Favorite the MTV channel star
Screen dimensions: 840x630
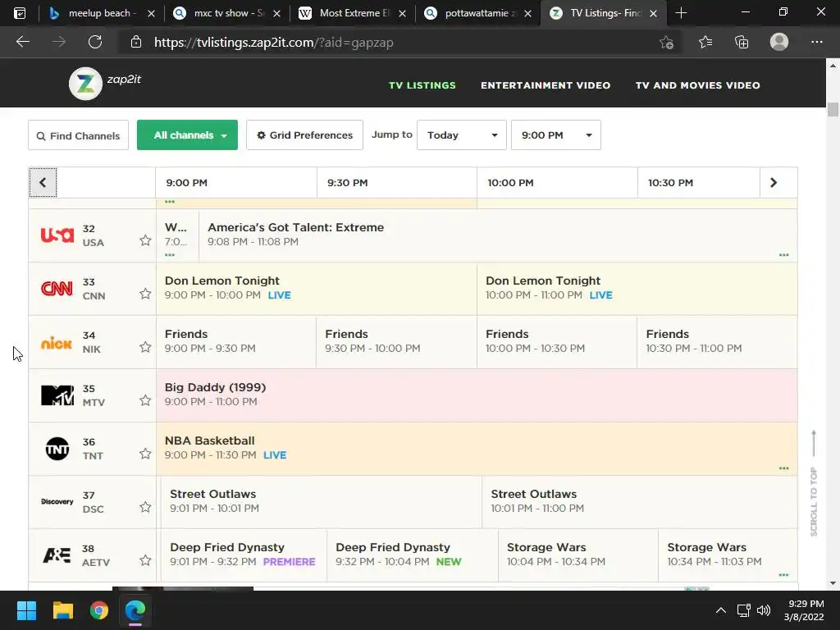coord(145,400)
